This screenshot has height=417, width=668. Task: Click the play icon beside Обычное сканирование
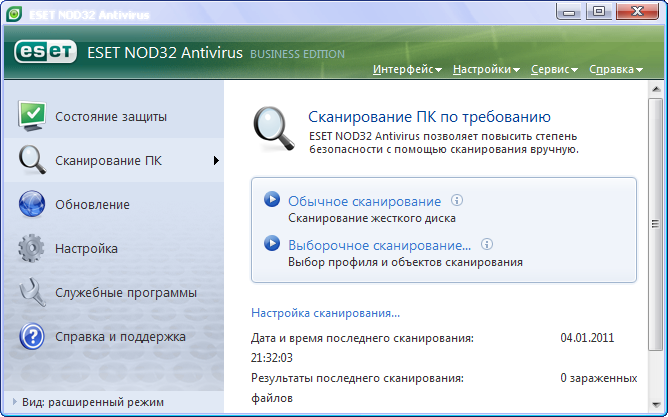point(272,199)
